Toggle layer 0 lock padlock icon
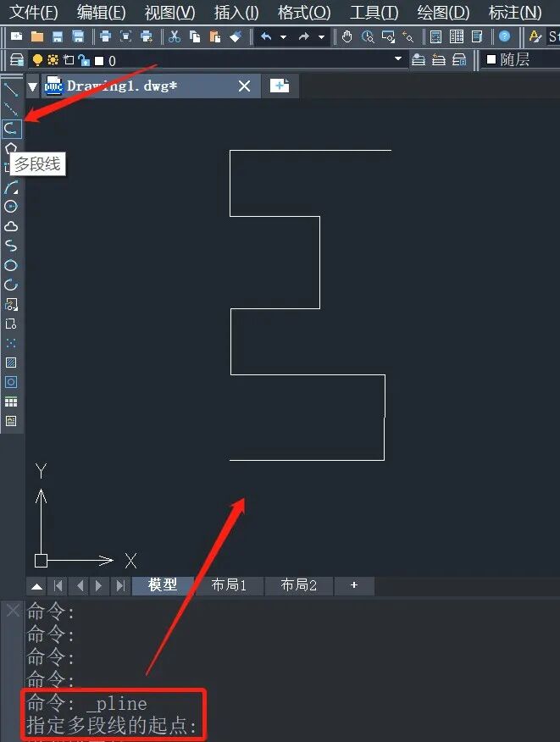This screenshot has height=742, width=560. tap(84, 60)
